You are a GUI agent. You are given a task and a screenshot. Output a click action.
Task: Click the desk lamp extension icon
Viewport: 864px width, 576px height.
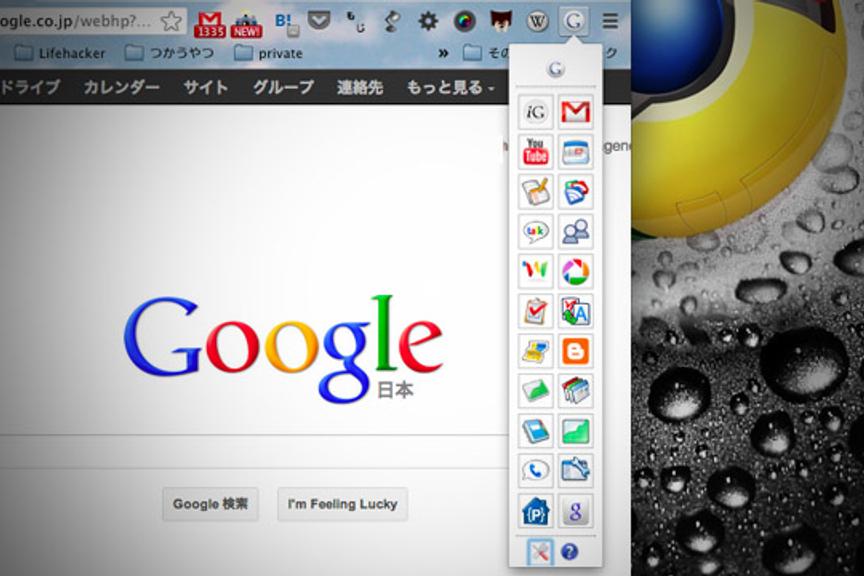coord(391,21)
